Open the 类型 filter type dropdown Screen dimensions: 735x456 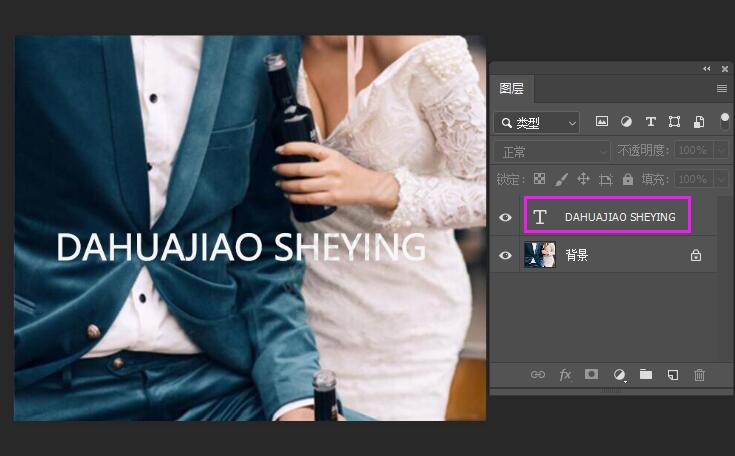(x=536, y=123)
